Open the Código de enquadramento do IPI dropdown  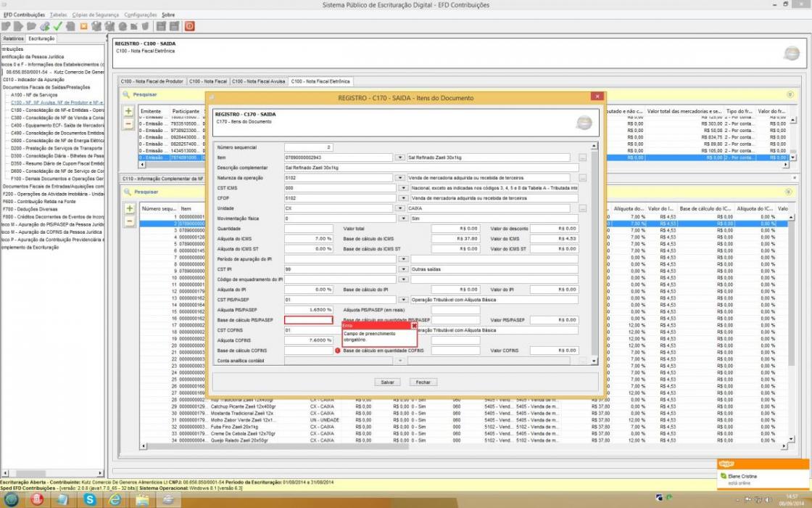pyautogui.click(x=403, y=279)
